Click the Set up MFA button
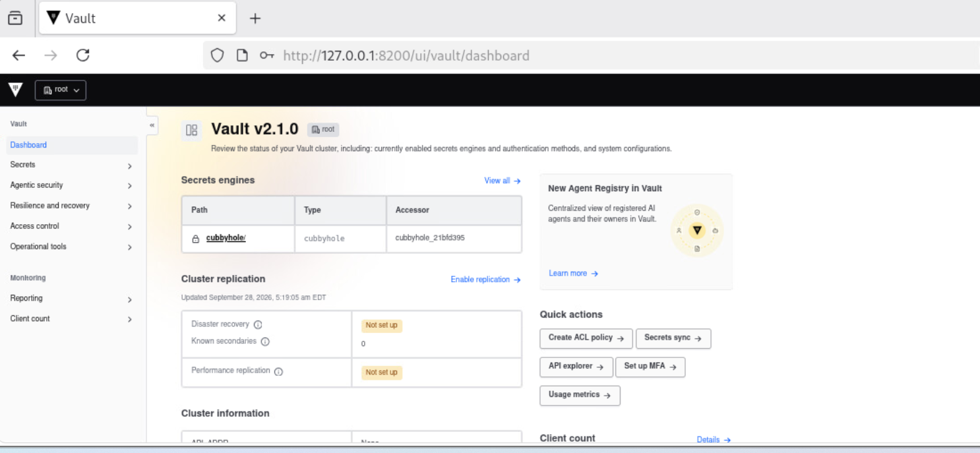This screenshot has width=980, height=453. coord(650,367)
